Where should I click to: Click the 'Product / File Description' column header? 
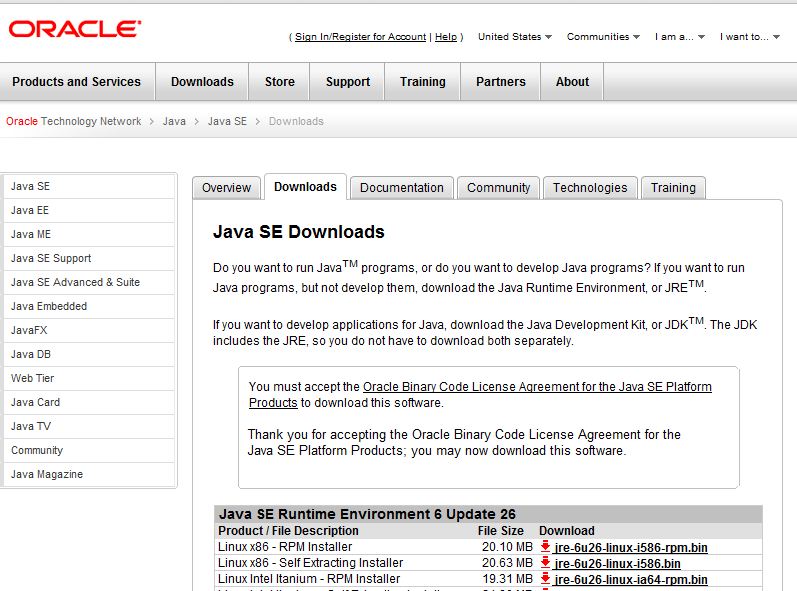pos(288,531)
